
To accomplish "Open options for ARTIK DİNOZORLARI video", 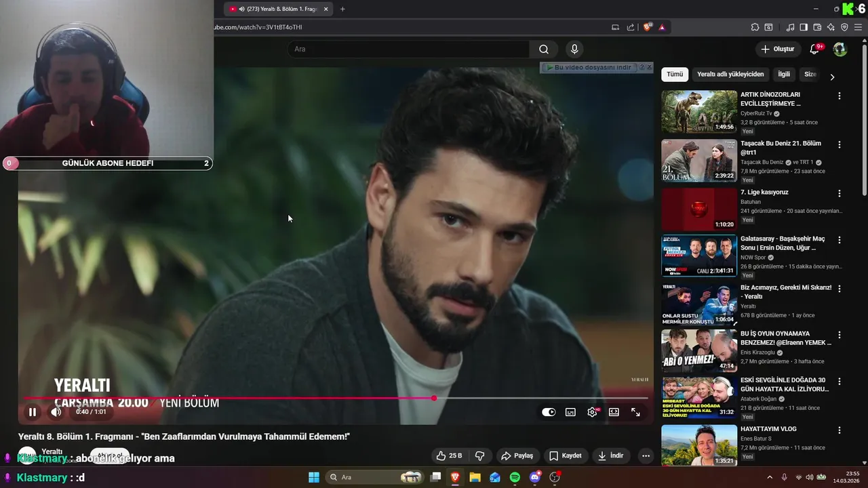I will click(840, 96).
